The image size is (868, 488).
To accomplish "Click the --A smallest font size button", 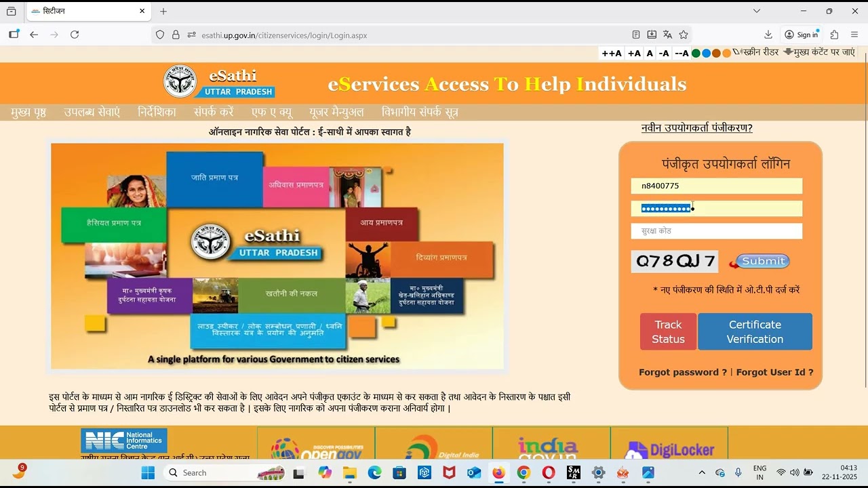I will (682, 53).
